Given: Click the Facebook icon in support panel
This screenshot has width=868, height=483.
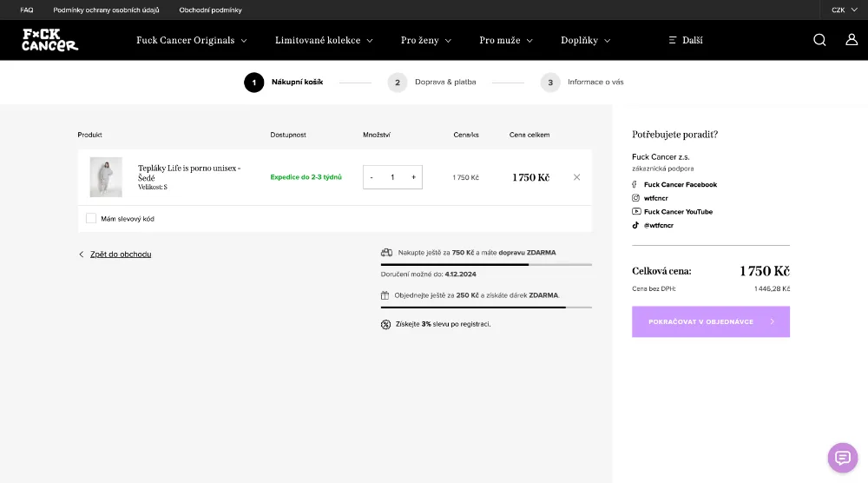Looking at the screenshot, I should pyautogui.click(x=635, y=184).
